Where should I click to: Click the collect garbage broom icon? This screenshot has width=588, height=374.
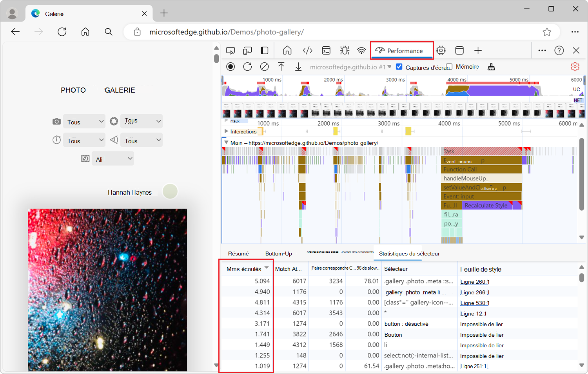(x=491, y=67)
